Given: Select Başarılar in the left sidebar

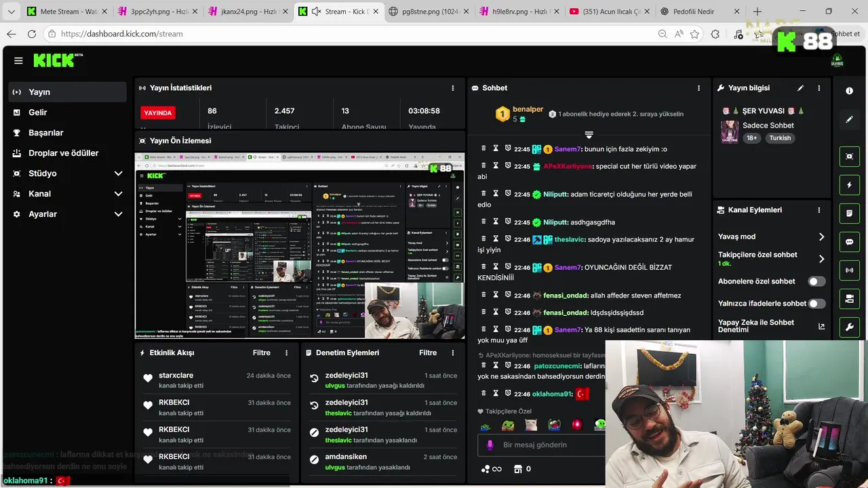Looking at the screenshot, I should click(x=67, y=133).
